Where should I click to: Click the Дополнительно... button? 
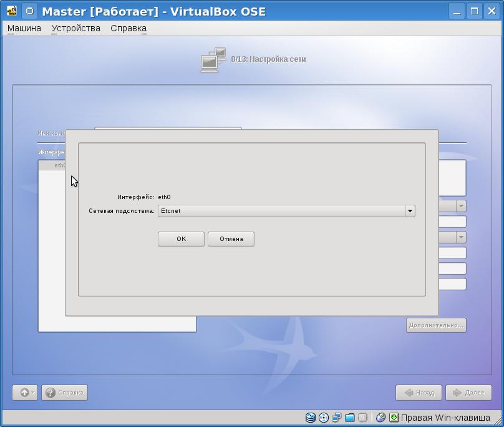point(436,325)
